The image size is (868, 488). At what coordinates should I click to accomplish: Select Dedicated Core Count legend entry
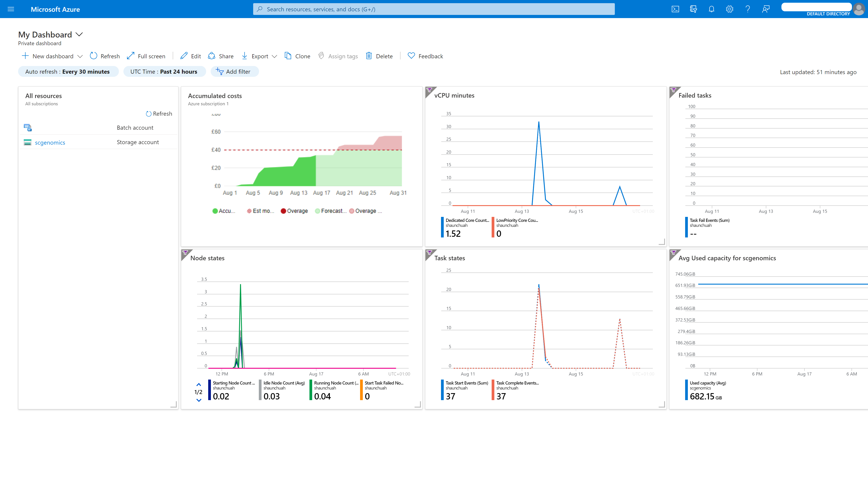[465, 227]
